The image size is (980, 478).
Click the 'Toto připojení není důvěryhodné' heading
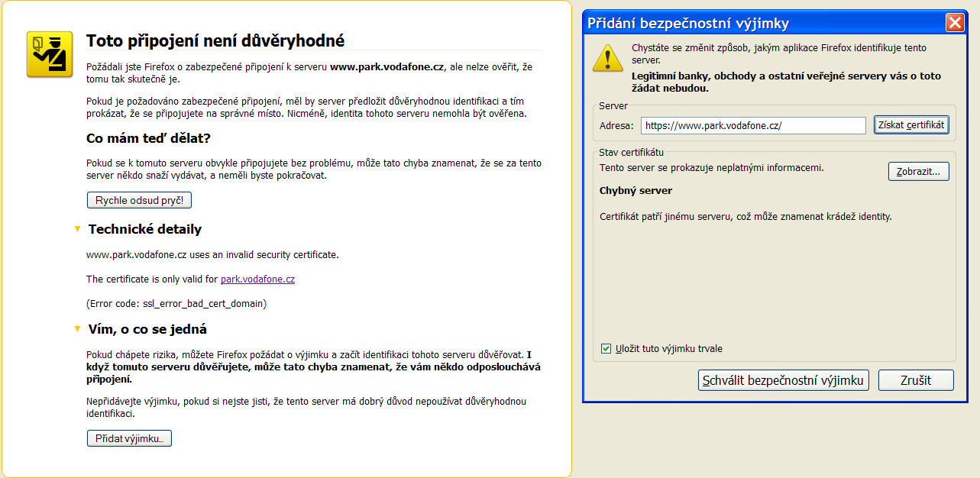(x=215, y=40)
